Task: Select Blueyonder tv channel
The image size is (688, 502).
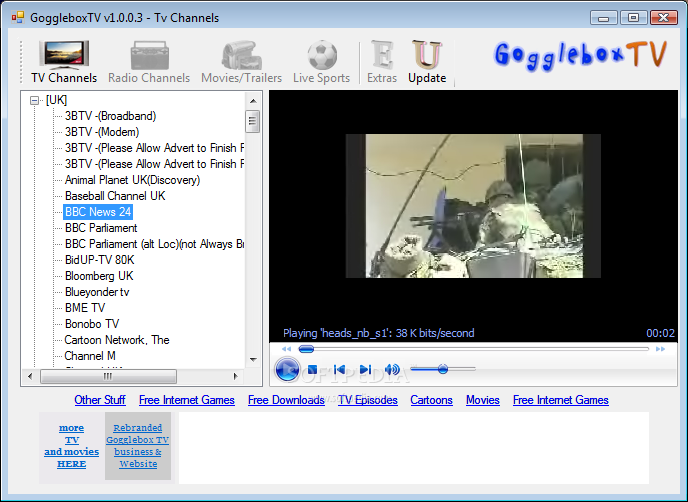Action: [x=97, y=292]
